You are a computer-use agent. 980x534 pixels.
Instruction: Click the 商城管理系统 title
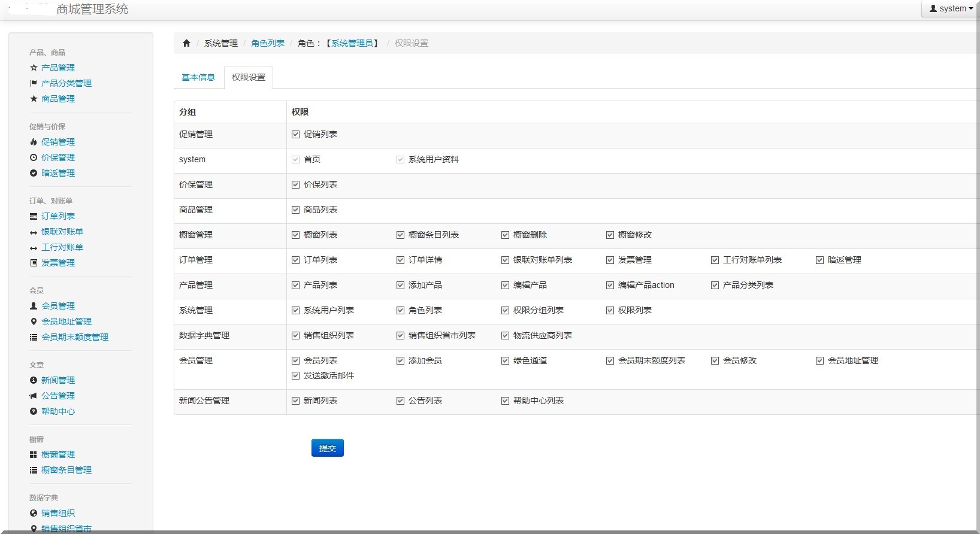pyautogui.click(x=92, y=9)
